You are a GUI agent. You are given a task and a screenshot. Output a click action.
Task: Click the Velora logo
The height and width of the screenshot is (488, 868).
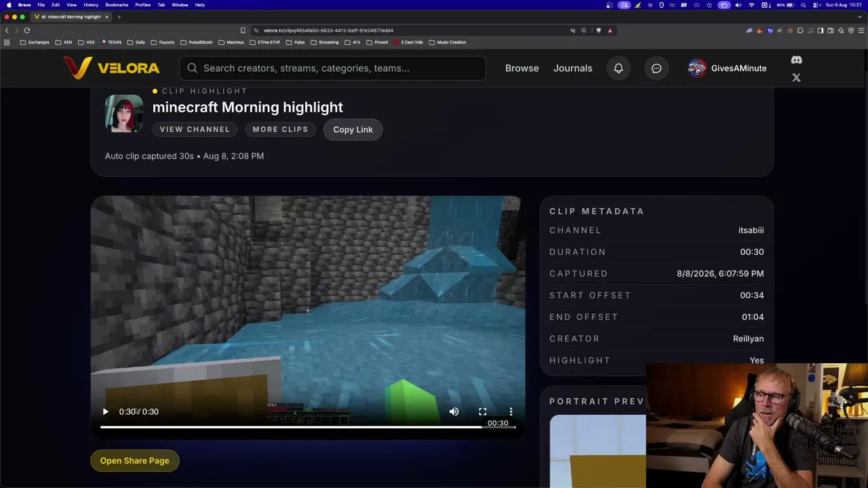112,68
